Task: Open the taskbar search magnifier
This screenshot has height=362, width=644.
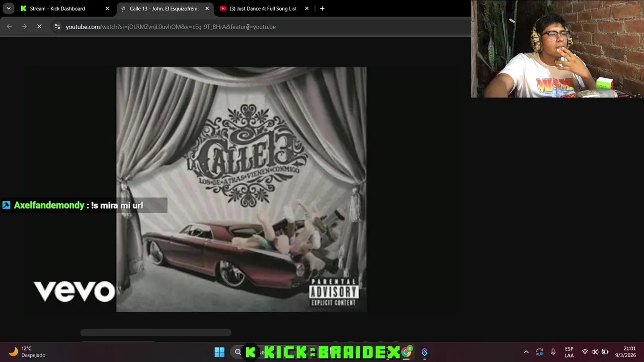Action: click(x=238, y=352)
